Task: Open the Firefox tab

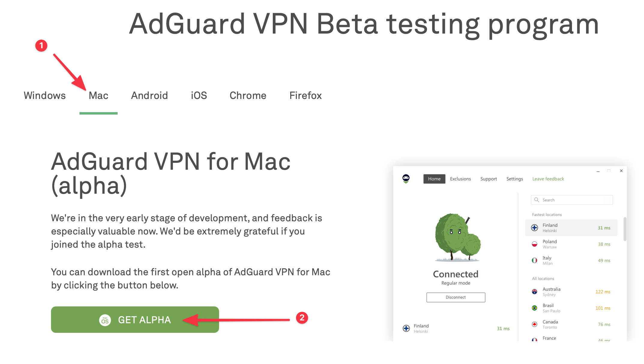Action: [x=305, y=95]
